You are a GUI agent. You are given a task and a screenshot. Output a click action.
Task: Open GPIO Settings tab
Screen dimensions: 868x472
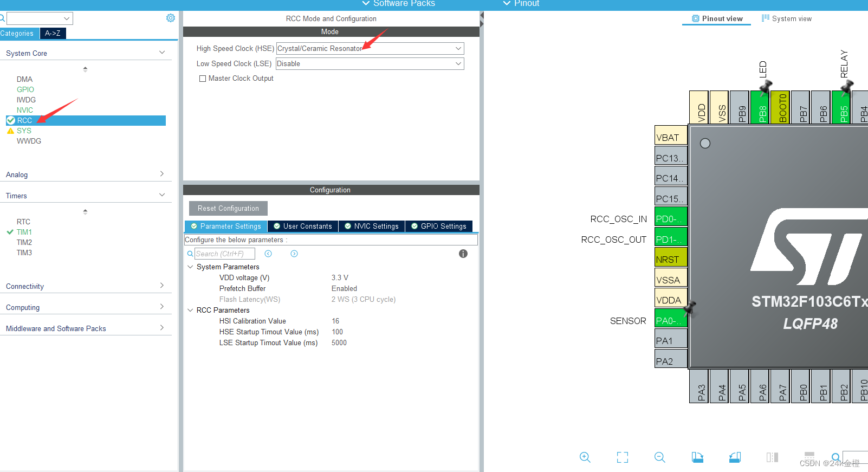[x=439, y=226]
